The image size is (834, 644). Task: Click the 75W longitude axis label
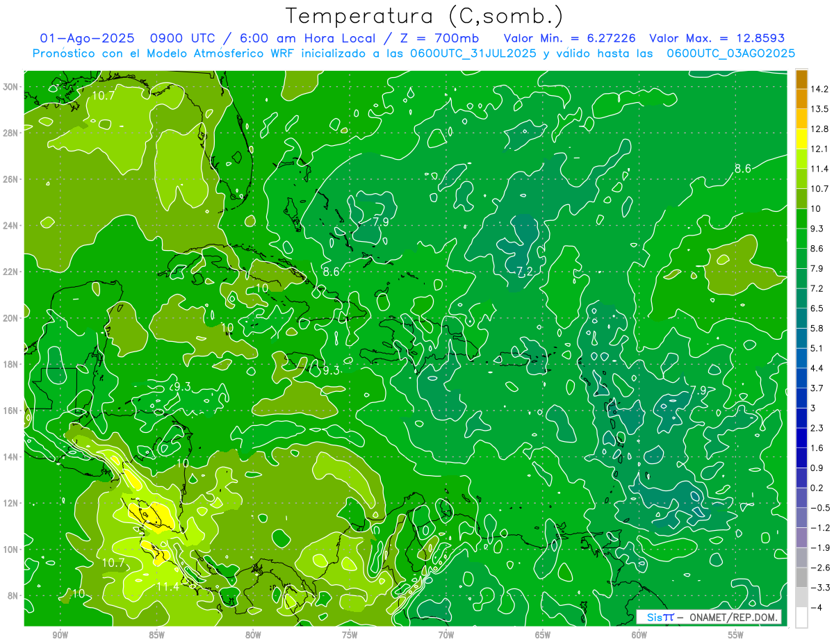coord(350,635)
